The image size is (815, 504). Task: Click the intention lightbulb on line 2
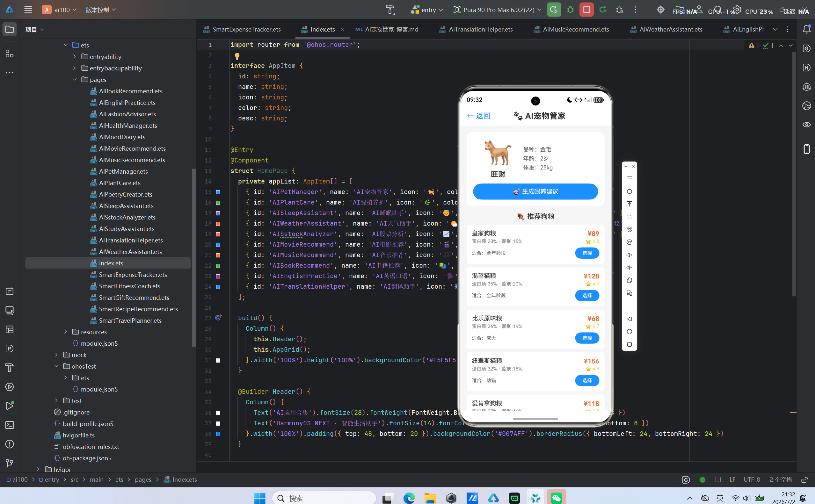pos(237,56)
